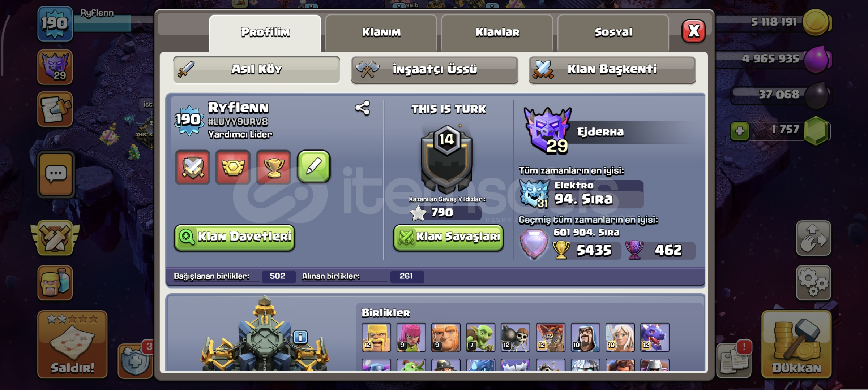Viewport: 868px width, 390px height.
Task: Select the Klan Başkenti village toggle
Action: point(612,70)
